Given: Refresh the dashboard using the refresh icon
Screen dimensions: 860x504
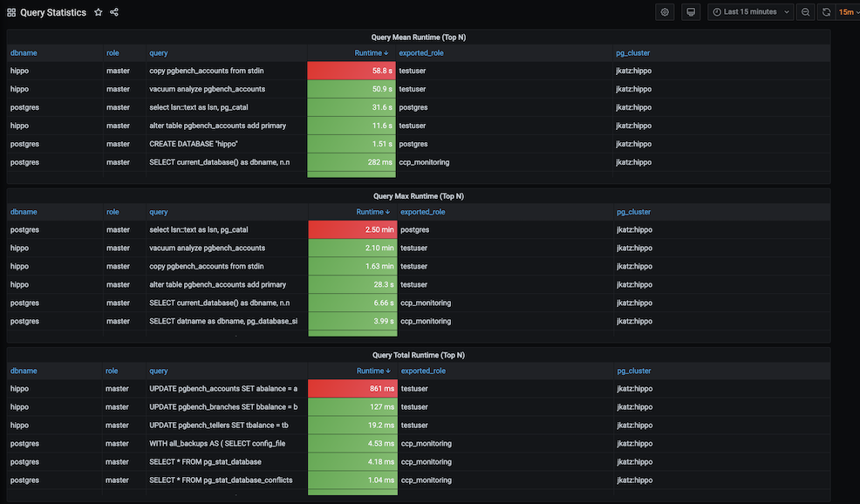Looking at the screenshot, I should 824,11.
